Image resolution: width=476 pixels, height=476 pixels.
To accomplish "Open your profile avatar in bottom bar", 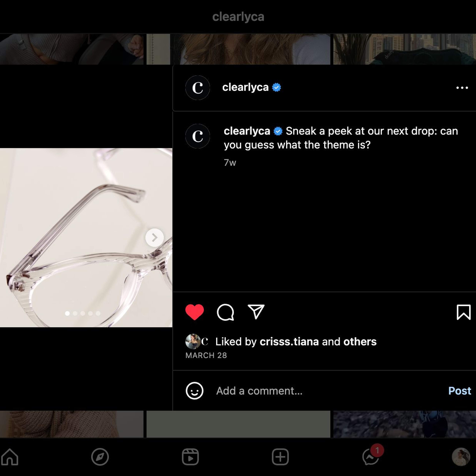I will tap(461, 457).
